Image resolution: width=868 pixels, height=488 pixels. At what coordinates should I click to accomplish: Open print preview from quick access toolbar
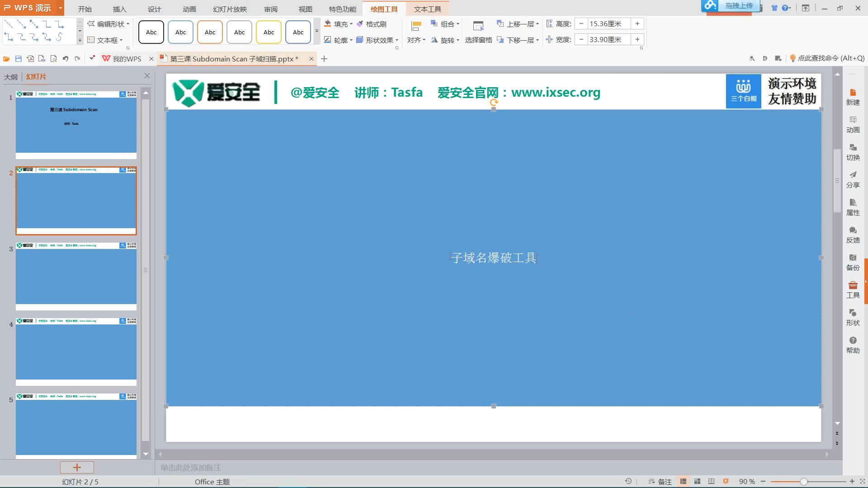(53, 59)
